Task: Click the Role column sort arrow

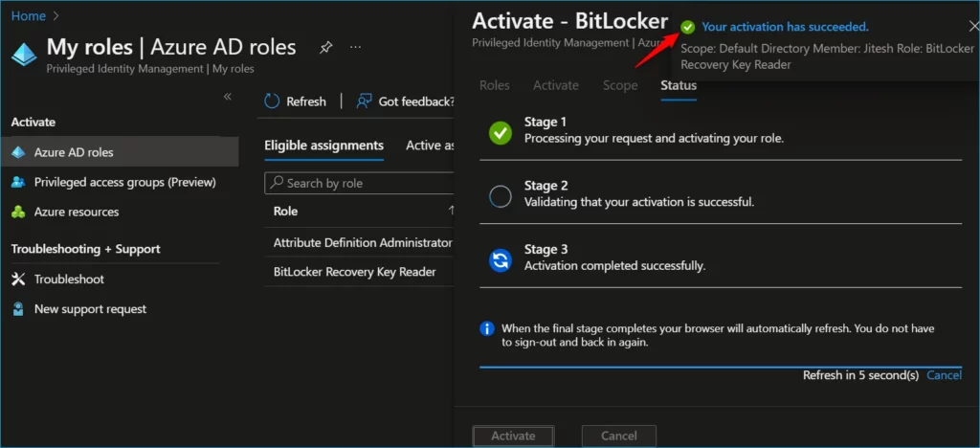Action: click(451, 212)
